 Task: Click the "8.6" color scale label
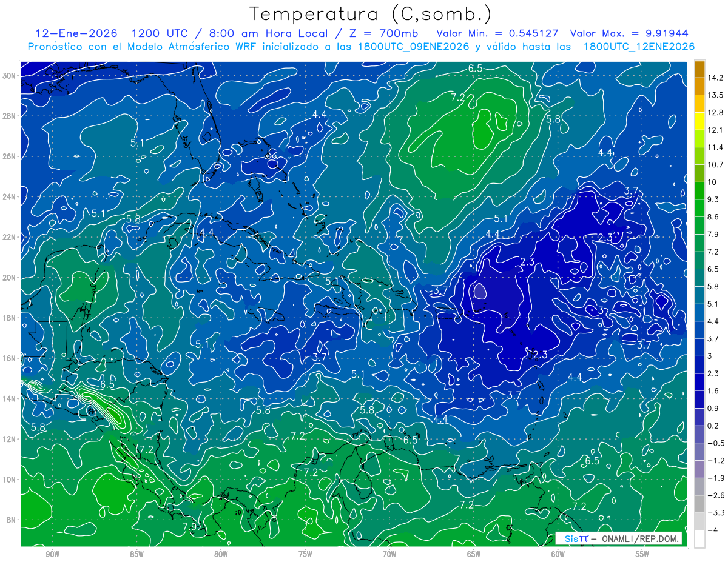[713, 217]
